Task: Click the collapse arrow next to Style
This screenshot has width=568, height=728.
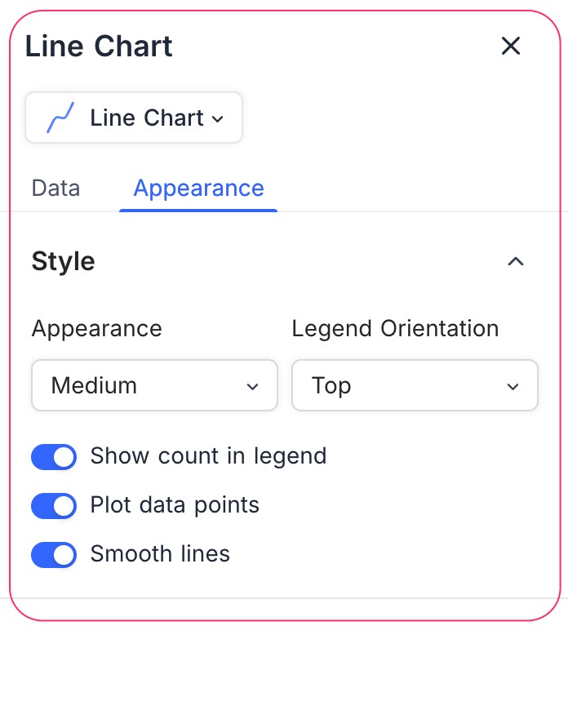Action: point(515,261)
